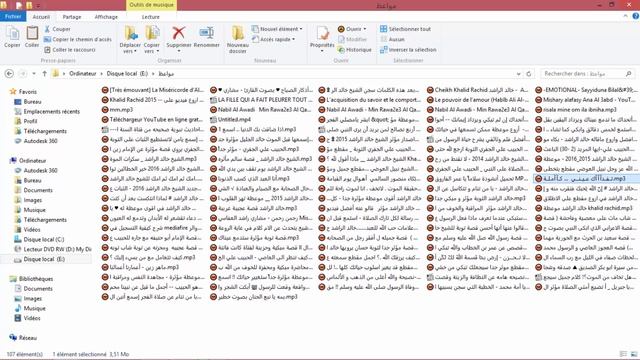
Task: Select Favoris in the navigation pane
Action: 27,92
